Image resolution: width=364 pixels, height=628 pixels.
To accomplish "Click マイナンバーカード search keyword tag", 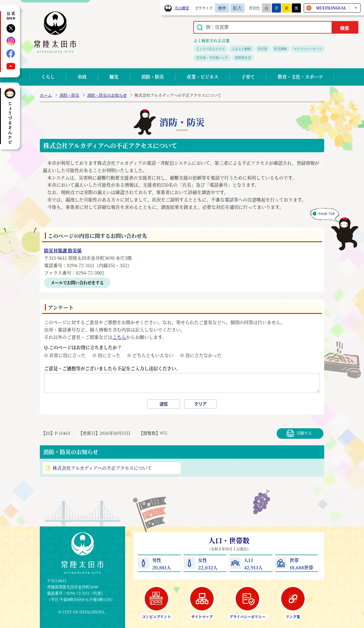I will (x=308, y=49).
